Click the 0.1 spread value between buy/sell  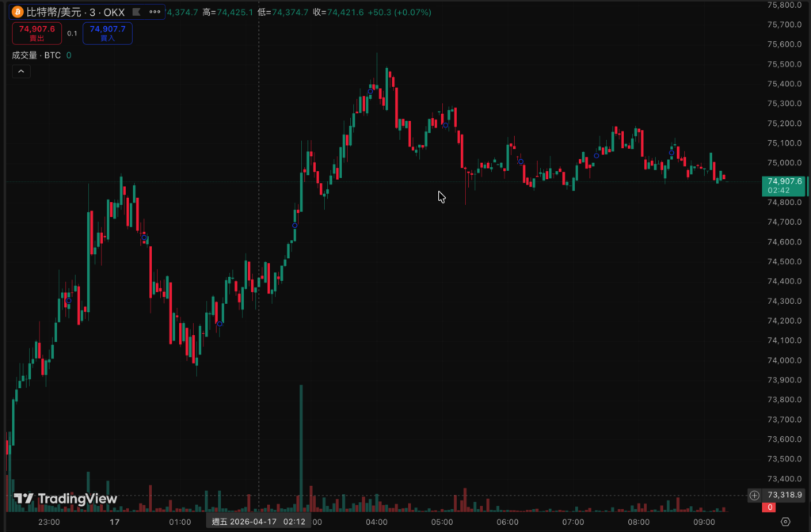coord(72,33)
